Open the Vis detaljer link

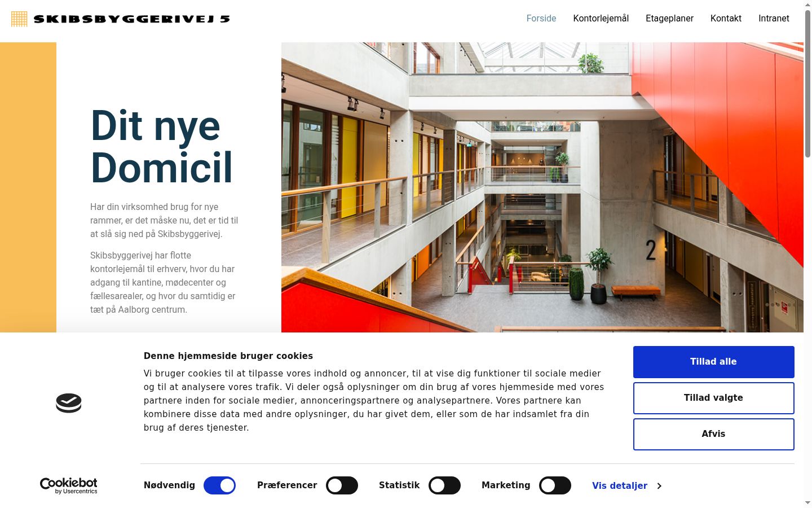(x=620, y=486)
